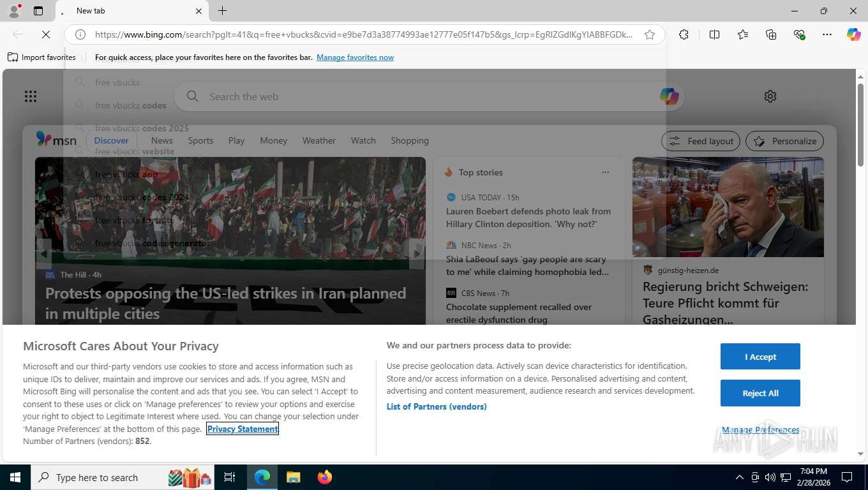Open the Regierung bricht Schweigen article
Screen dimensions: 868x490
726,303
